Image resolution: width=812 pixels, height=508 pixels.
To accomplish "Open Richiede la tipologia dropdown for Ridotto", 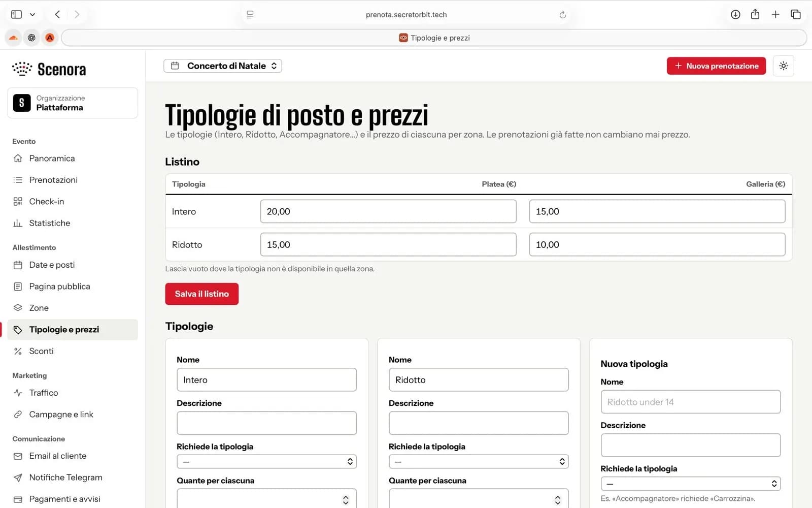I will coord(479,462).
